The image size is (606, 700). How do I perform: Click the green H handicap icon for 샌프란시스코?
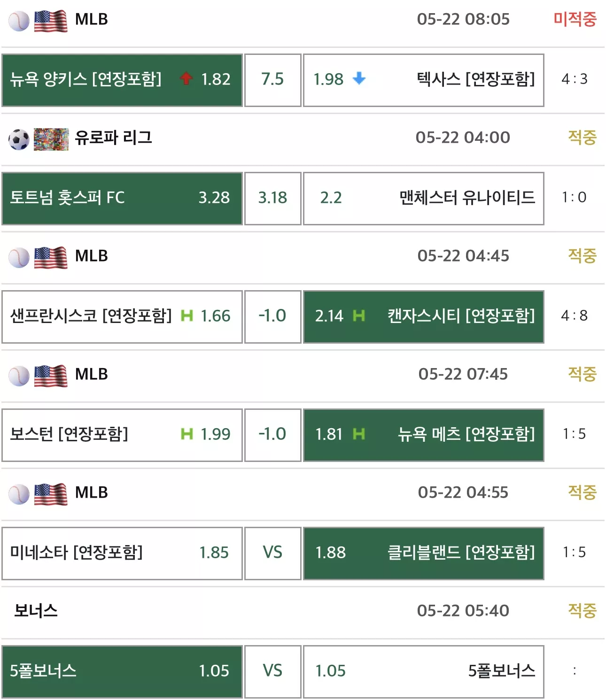pyautogui.click(x=187, y=315)
